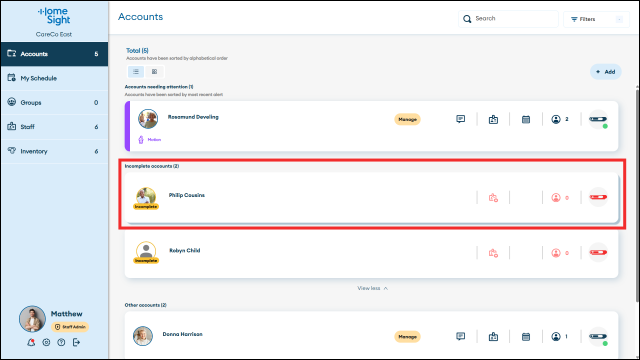This screenshot has width=640, height=360.
Task: Collapse list with View less
Action: point(372,288)
